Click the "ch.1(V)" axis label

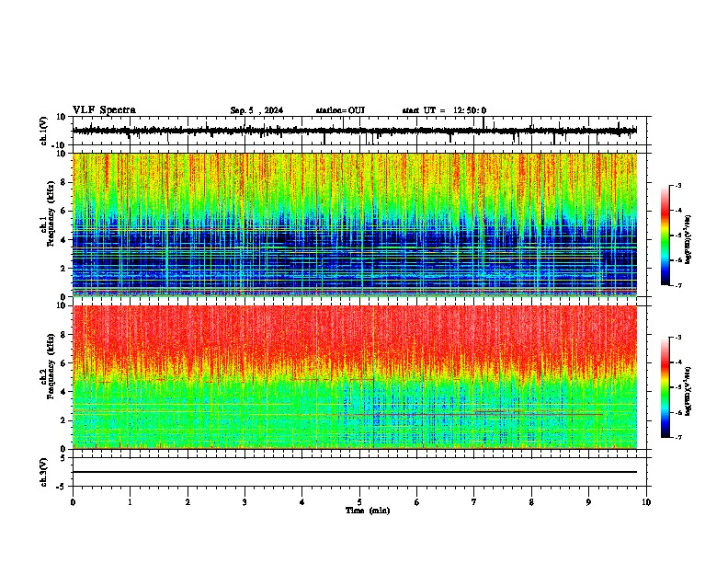(44, 131)
